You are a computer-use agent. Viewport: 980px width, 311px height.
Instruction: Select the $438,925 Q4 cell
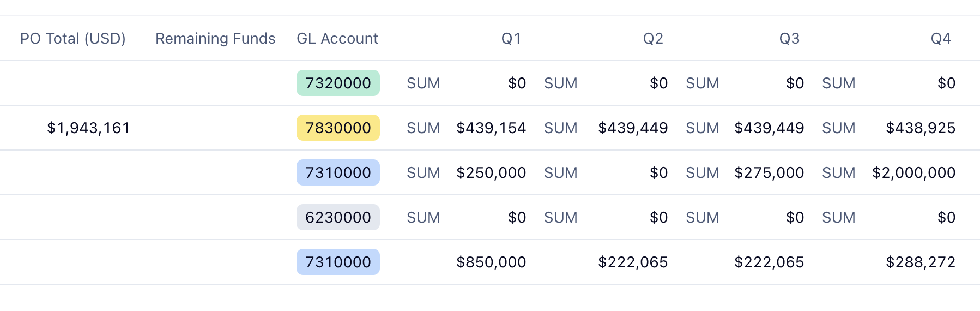point(921,128)
